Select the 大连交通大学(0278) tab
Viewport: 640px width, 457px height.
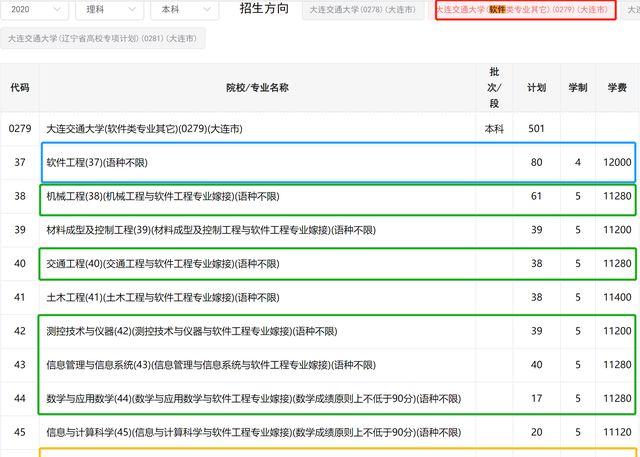tap(363, 9)
